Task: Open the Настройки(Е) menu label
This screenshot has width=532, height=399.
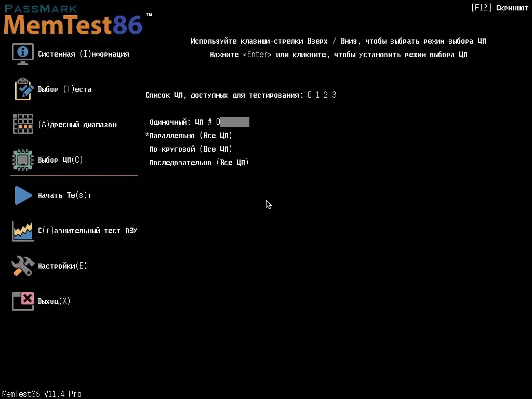Action: click(62, 265)
